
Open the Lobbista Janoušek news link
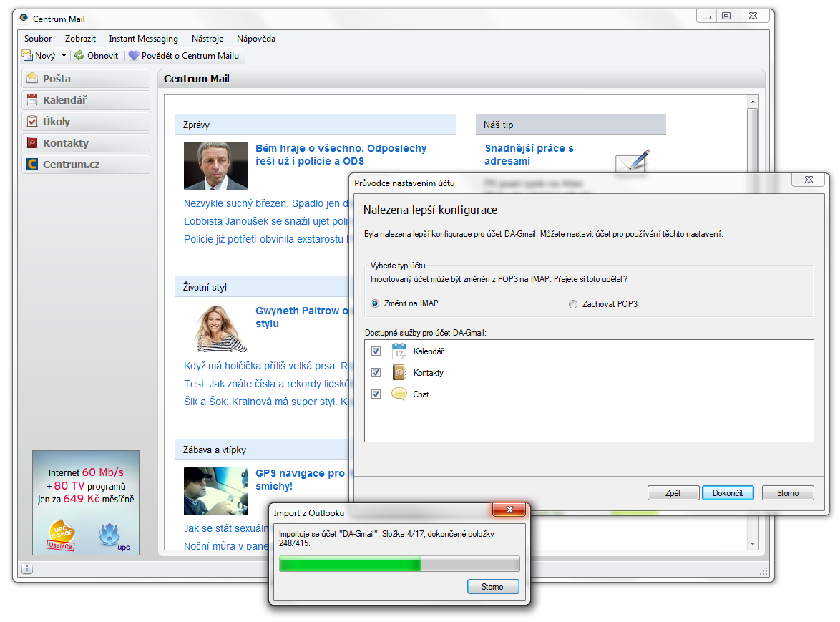click(265, 221)
